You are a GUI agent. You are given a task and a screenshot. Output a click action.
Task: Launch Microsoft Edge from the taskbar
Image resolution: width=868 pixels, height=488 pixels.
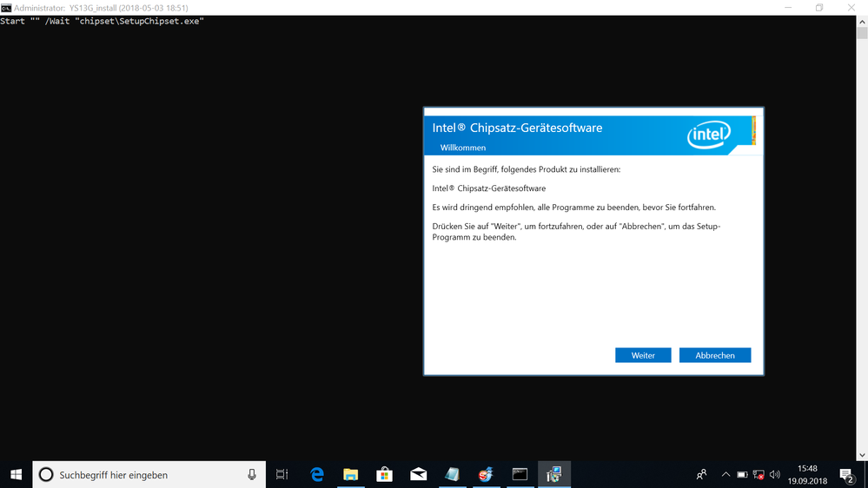(x=316, y=475)
